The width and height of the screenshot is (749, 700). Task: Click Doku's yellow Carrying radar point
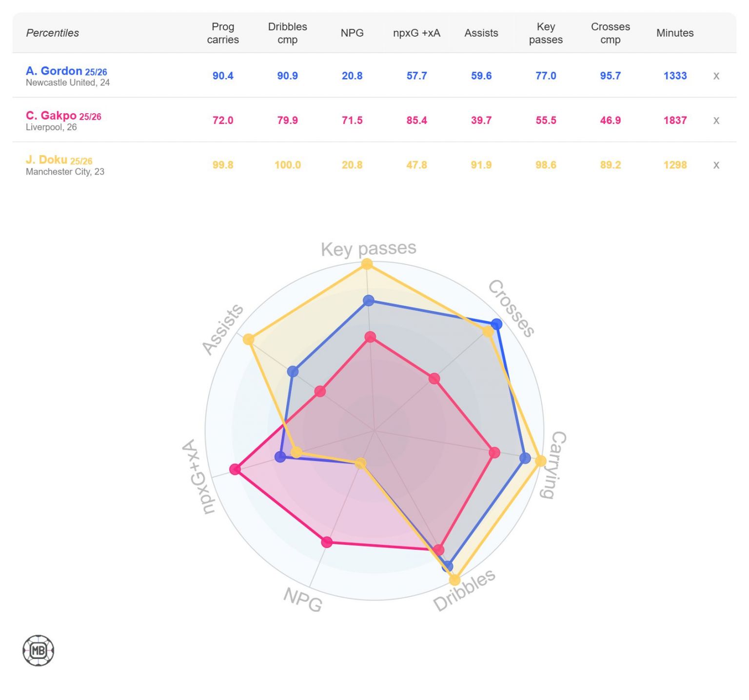[x=541, y=460]
